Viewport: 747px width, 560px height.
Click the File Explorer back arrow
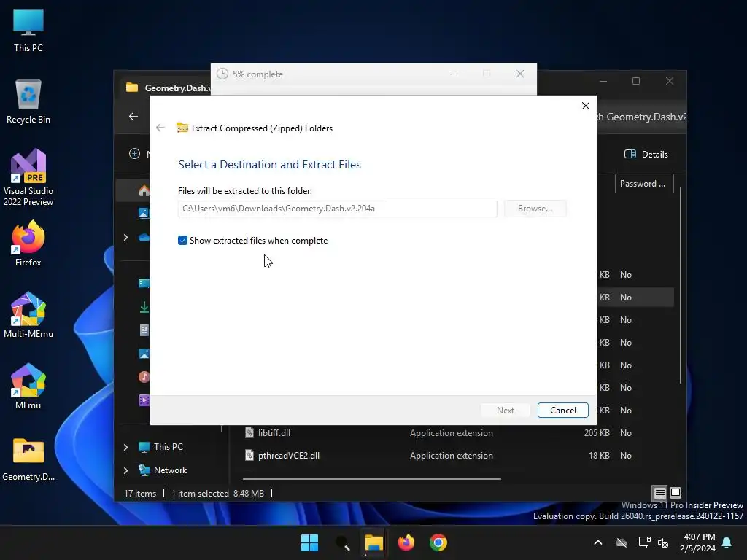click(133, 116)
